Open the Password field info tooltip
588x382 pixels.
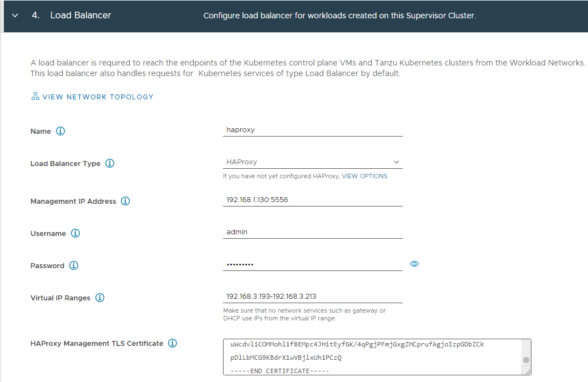coord(73,265)
